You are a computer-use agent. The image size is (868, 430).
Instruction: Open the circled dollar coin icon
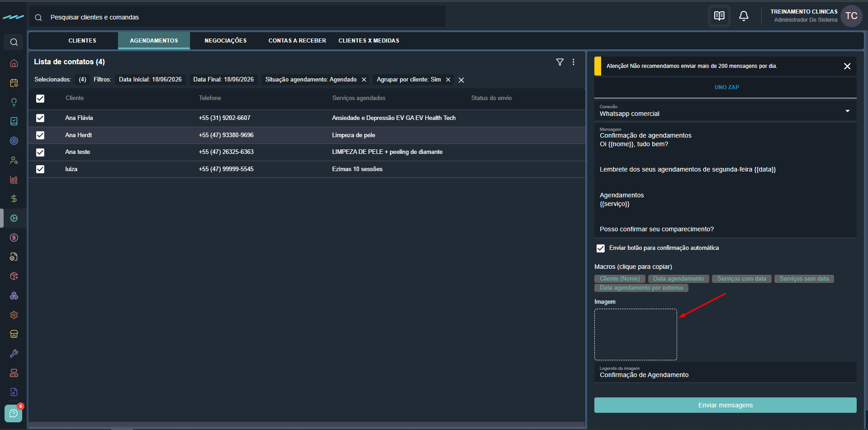[14, 238]
